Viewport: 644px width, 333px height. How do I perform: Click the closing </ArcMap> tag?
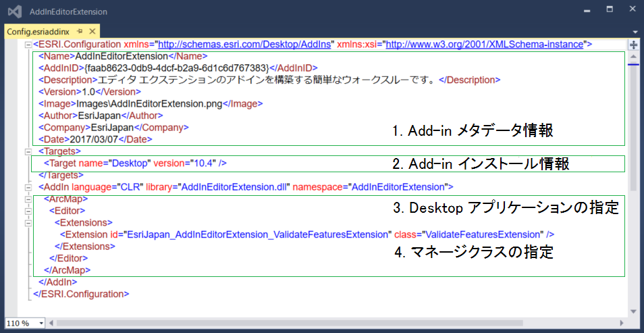click(x=68, y=270)
